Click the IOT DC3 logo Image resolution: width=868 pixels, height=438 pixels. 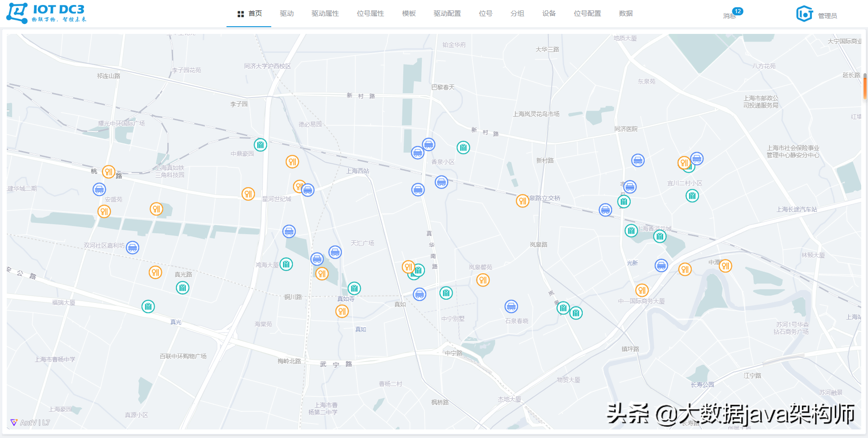point(46,13)
